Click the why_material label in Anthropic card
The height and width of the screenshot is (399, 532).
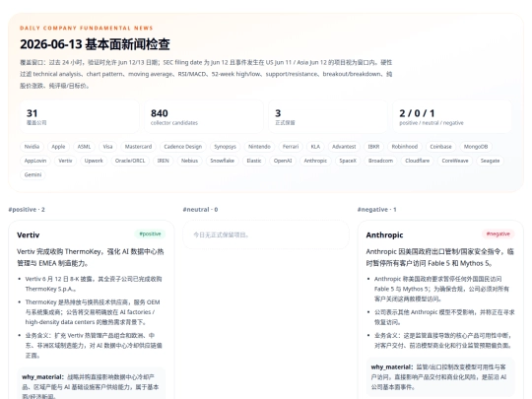click(x=392, y=366)
